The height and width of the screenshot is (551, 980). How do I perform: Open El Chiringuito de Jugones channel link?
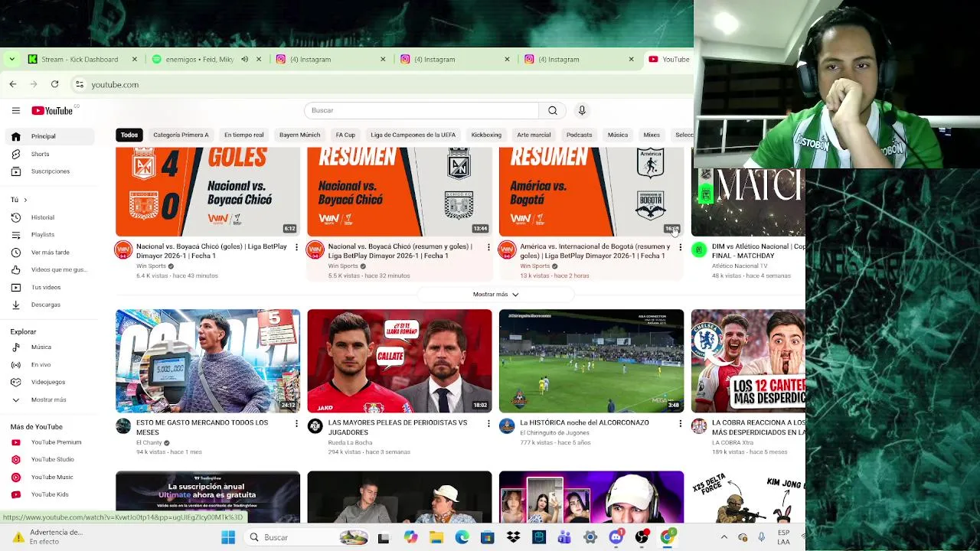tap(555, 433)
